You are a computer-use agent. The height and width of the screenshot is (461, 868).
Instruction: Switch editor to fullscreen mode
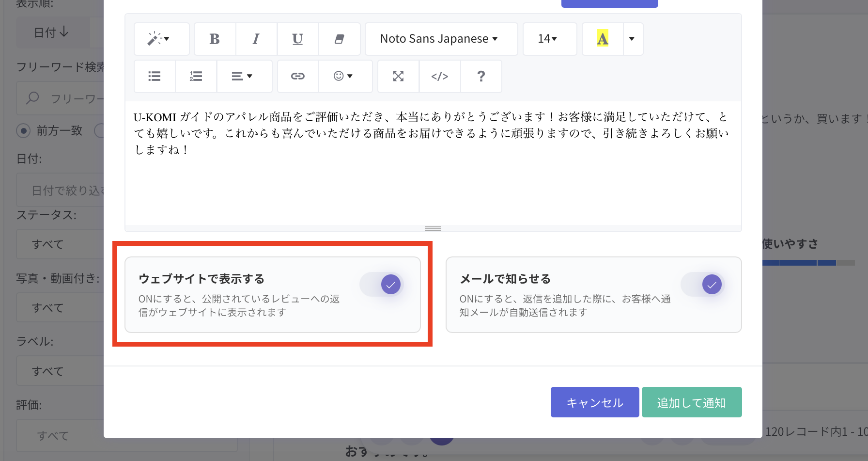pos(398,76)
